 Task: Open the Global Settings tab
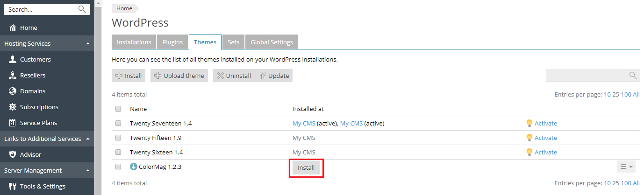point(272,42)
